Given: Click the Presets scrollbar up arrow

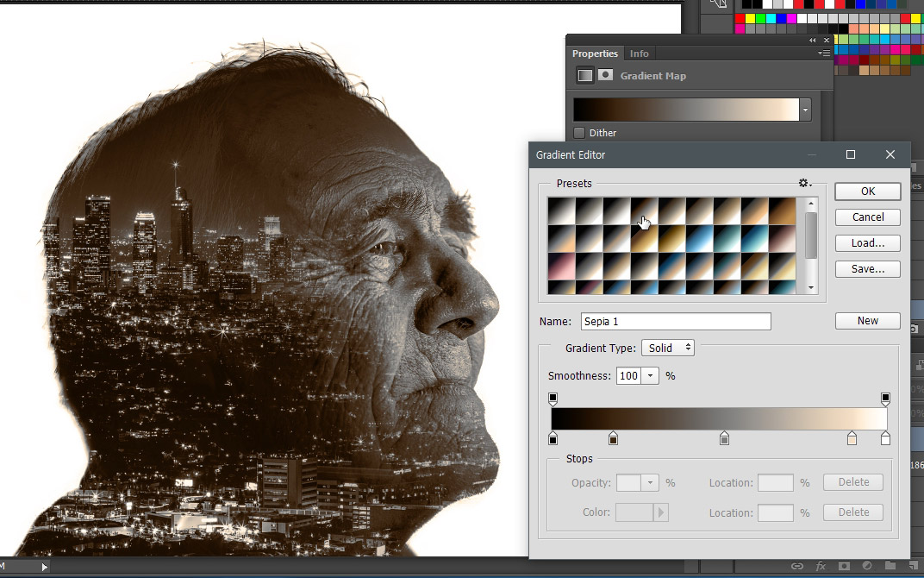Looking at the screenshot, I should [x=811, y=204].
